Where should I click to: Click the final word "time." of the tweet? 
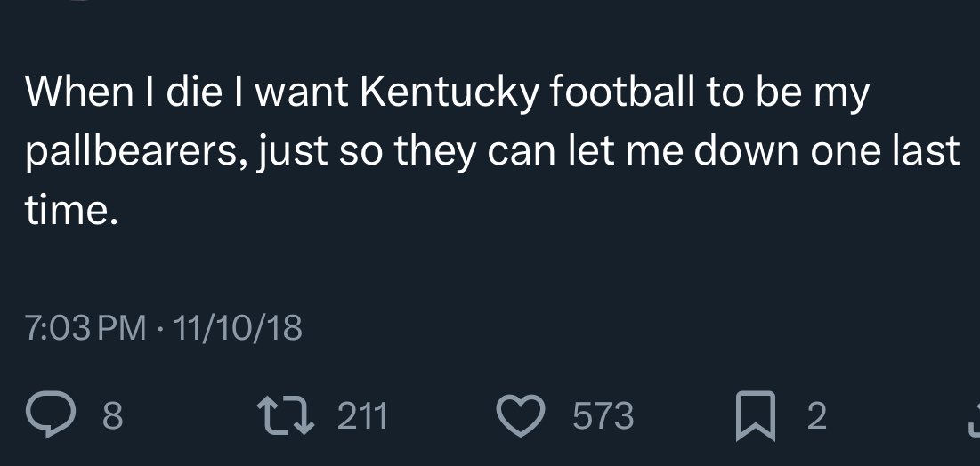click(x=71, y=211)
